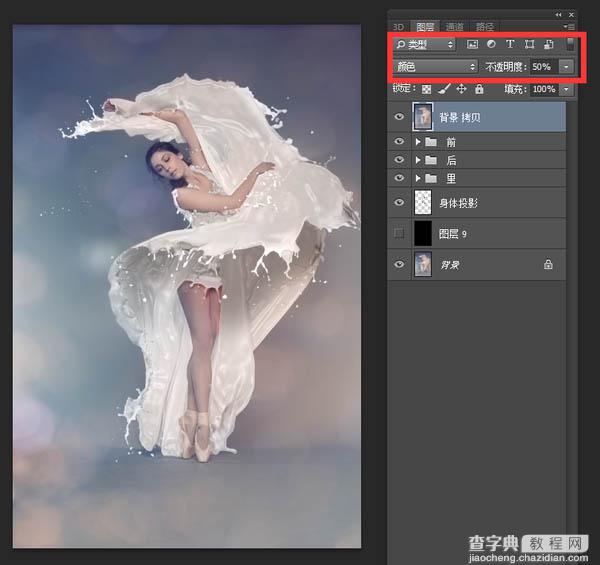Expand the 里 layer group
The height and width of the screenshot is (565, 600).
(418, 178)
